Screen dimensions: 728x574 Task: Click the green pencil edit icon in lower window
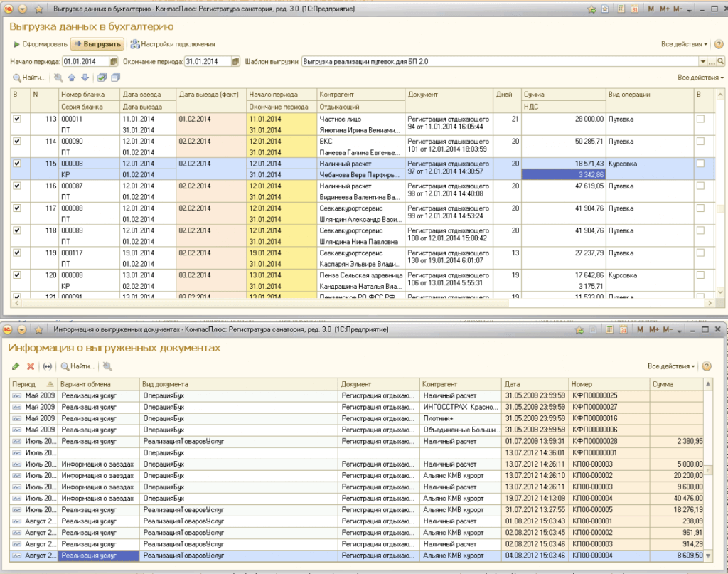[16, 366]
